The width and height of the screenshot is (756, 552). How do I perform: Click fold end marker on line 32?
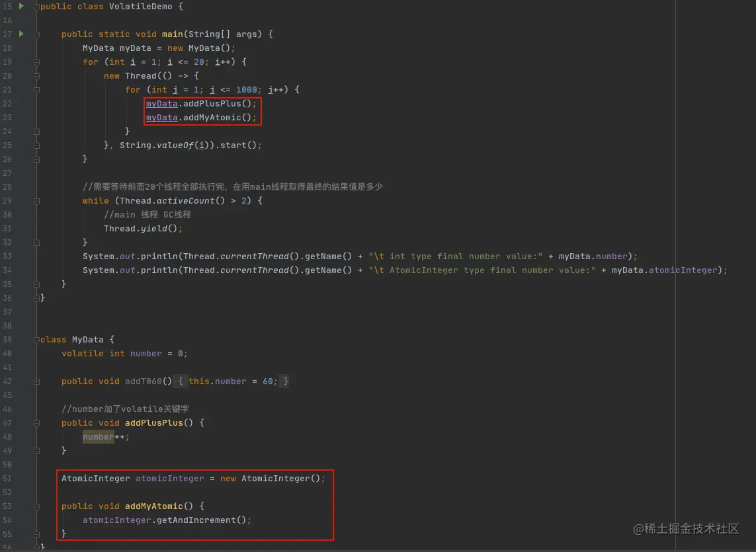point(36,243)
